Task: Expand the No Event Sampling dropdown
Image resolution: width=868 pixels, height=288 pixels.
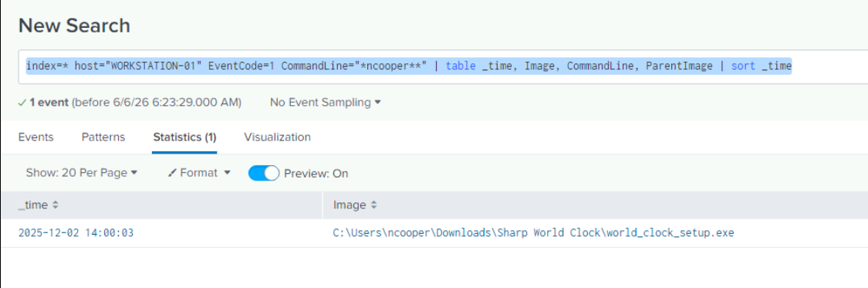Action: click(326, 103)
